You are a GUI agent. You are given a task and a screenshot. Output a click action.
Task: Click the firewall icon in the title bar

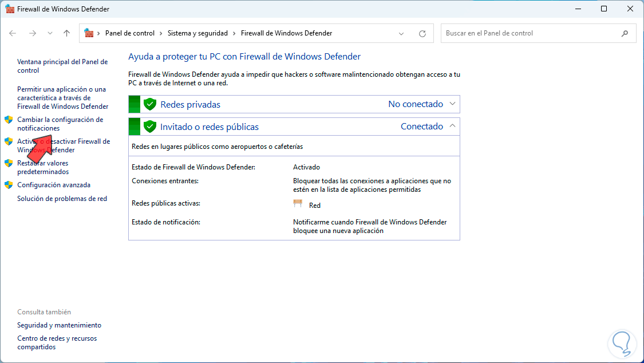[10, 9]
